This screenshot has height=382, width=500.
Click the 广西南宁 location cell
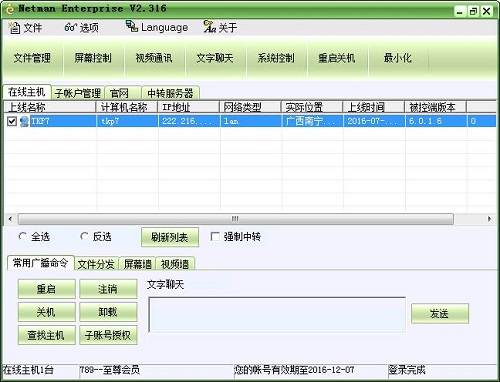tap(312, 121)
